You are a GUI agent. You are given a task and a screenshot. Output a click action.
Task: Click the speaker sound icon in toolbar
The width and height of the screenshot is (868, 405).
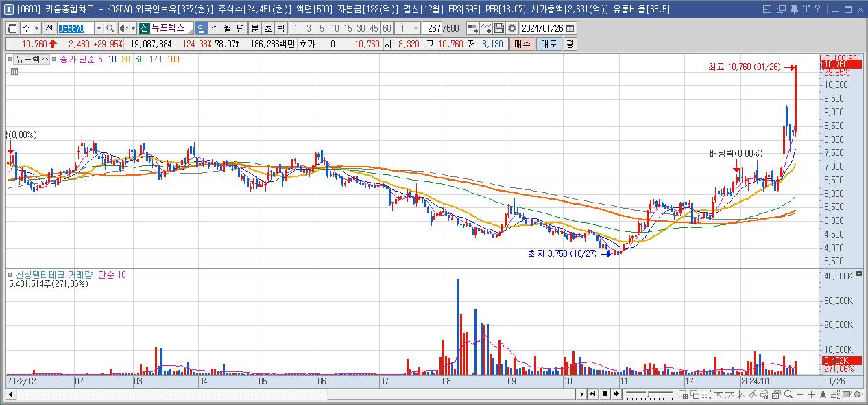[123, 28]
